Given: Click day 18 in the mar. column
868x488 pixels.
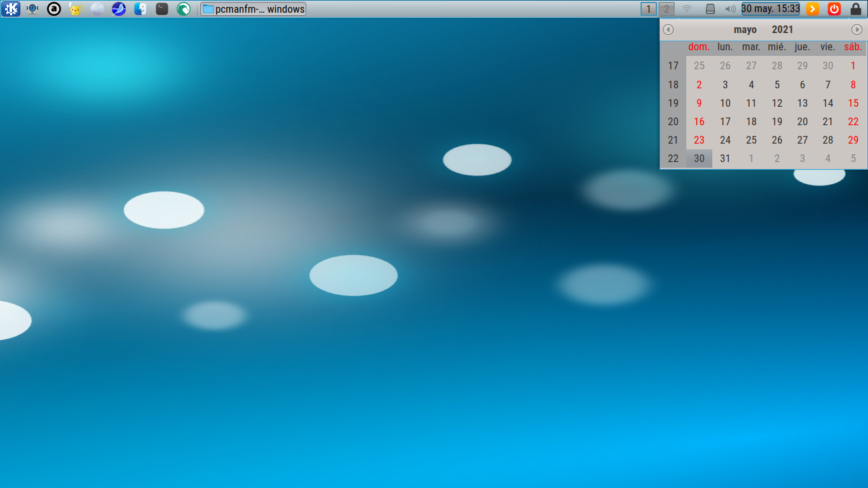Looking at the screenshot, I should coord(751,121).
